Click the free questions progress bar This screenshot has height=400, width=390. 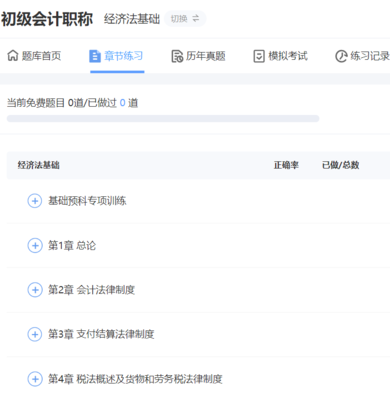(163, 119)
